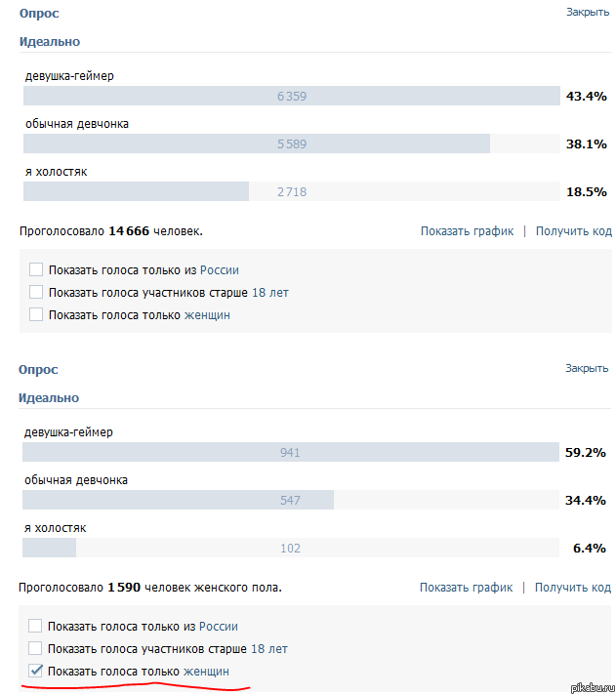Close the women-only poll with 1 590 voters
This screenshot has width=616, height=695.
[587, 368]
